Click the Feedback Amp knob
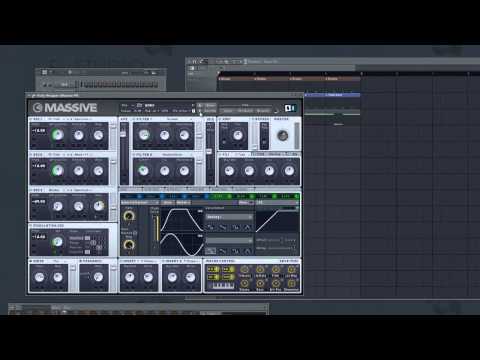The image size is (480, 360). 98,277
